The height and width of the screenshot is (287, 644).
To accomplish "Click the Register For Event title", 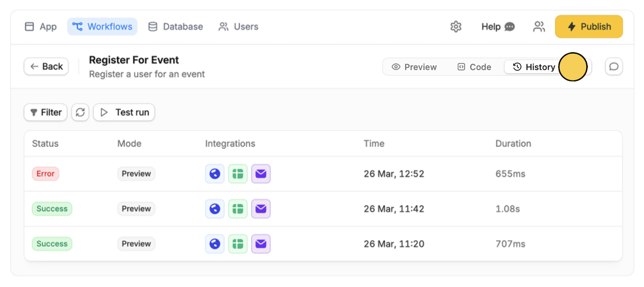I will pos(134,60).
